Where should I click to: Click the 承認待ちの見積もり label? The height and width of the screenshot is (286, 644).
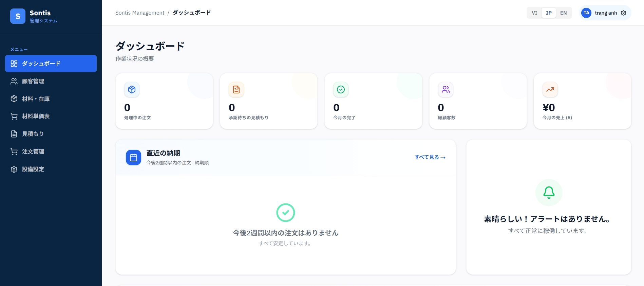point(248,118)
